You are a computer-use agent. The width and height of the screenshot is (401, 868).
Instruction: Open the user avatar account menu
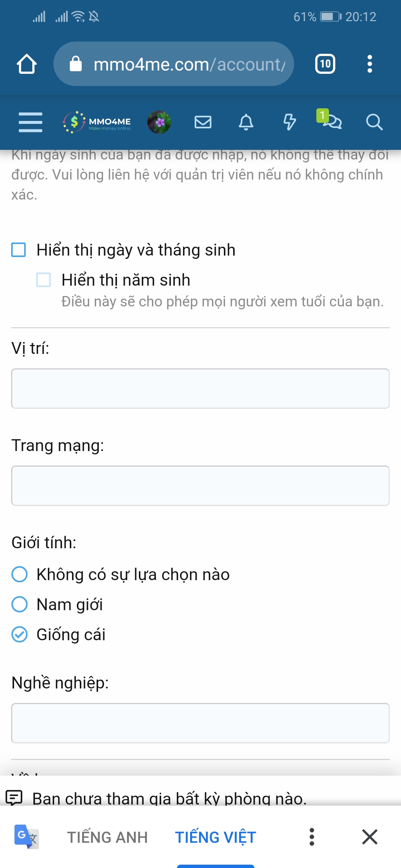159,122
